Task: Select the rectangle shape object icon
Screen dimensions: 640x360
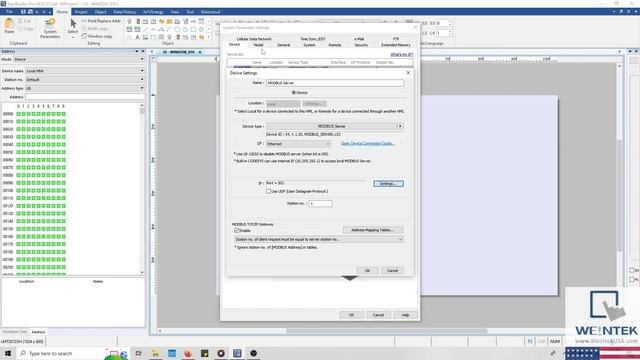Action: pos(193,29)
